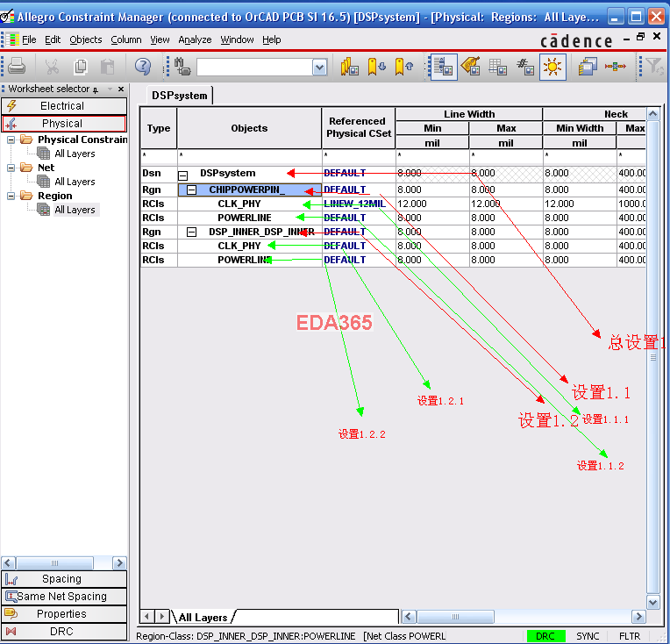Click the Objects column header
670x644 pixels.
pos(249,128)
